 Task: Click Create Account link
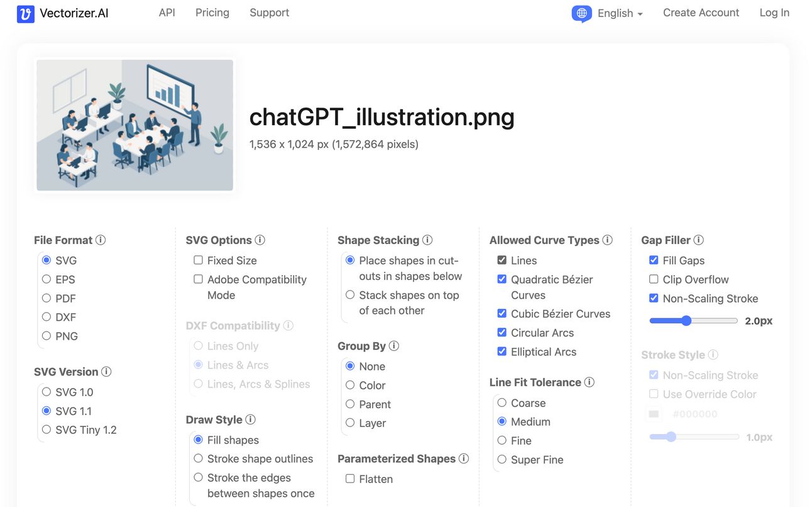point(701,13)
